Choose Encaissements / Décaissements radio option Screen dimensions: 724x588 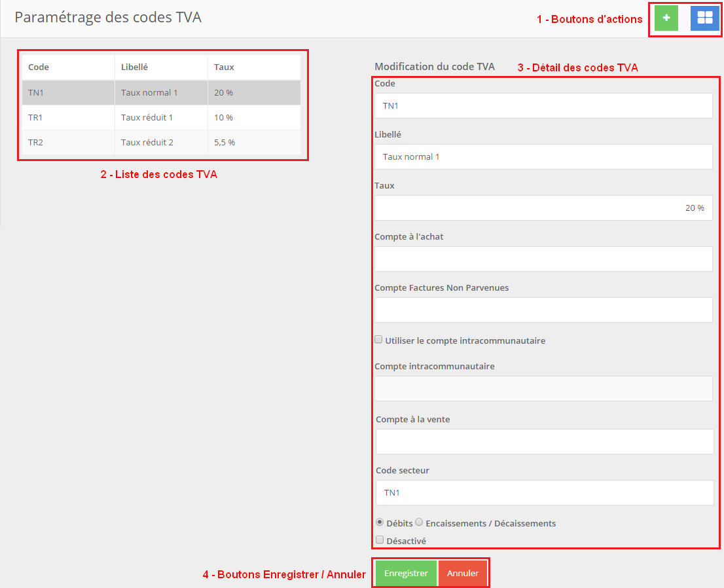pyautogui.click(x=419, y=523)
